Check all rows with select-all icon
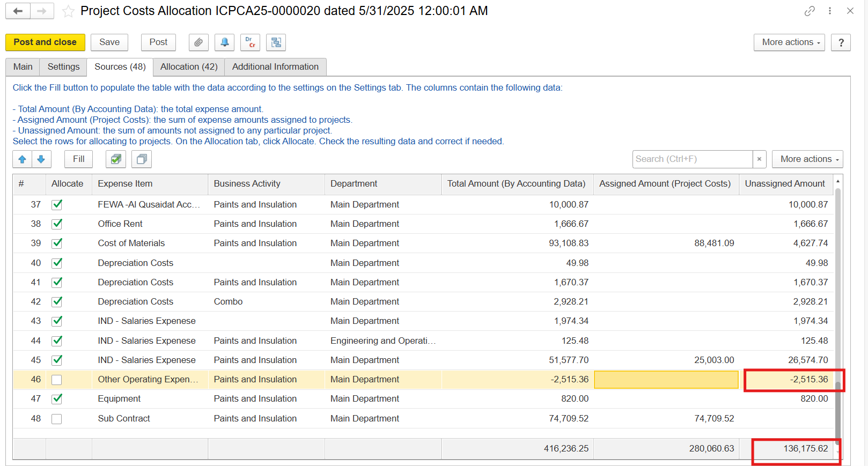 pos(116,159)
